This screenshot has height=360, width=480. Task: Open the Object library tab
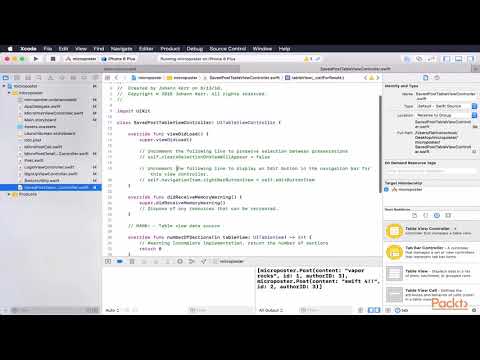tap(437, 216)
